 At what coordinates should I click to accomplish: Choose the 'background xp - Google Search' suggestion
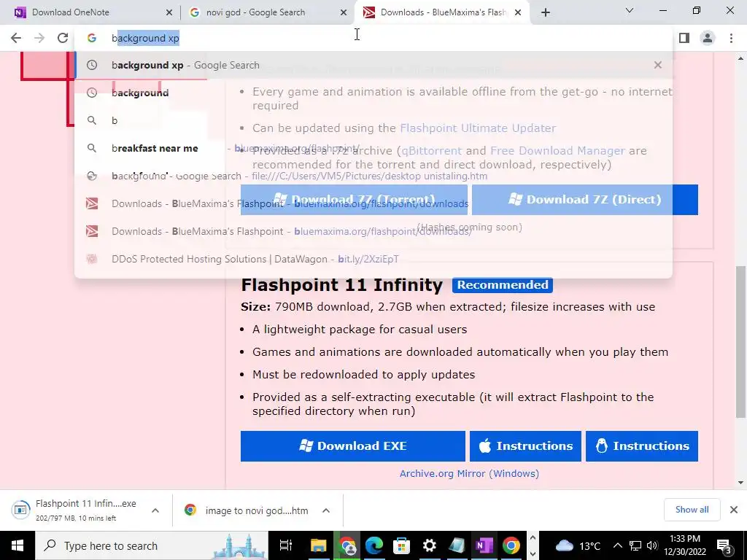[x=373, y=65]
